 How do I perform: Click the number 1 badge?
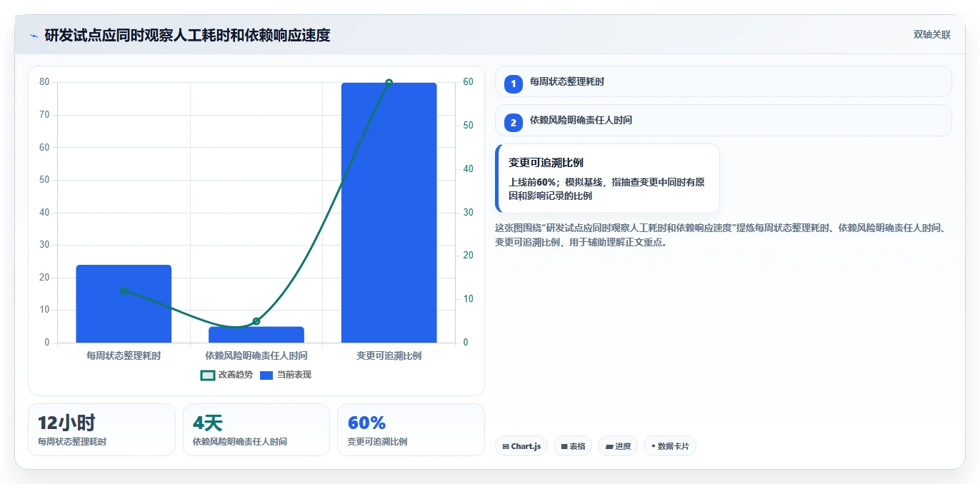coord(513,84)
